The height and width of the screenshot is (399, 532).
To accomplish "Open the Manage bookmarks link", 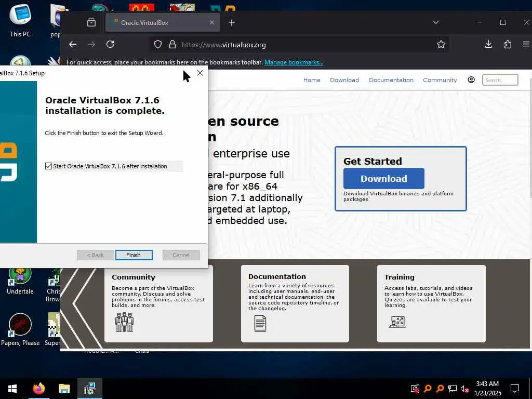I will coord(294,62).
